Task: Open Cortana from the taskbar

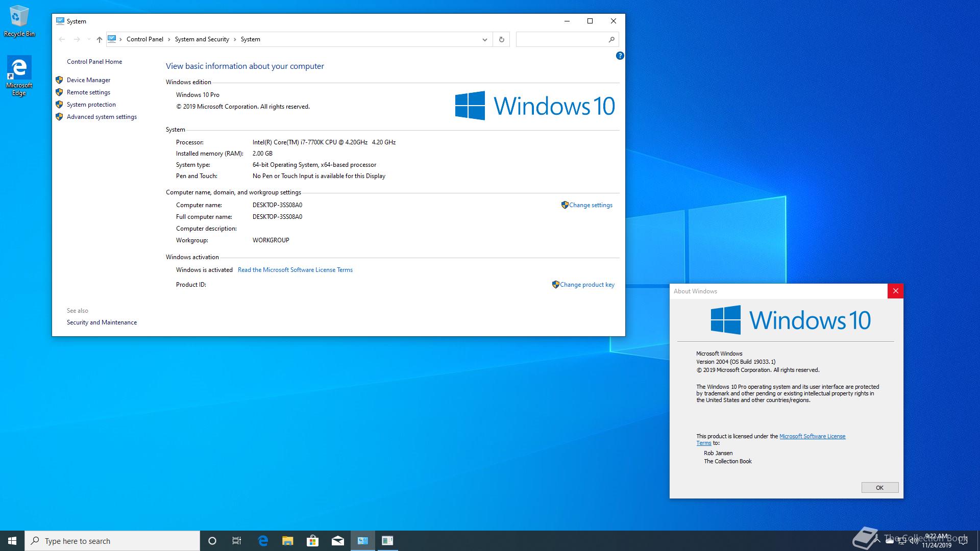Action: tap(212, 541)
